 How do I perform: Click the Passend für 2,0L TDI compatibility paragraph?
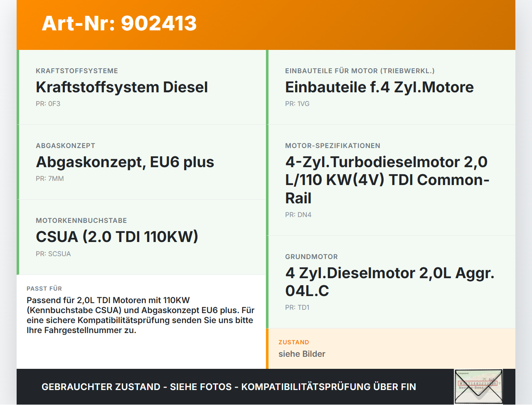(x=140, y=315)
